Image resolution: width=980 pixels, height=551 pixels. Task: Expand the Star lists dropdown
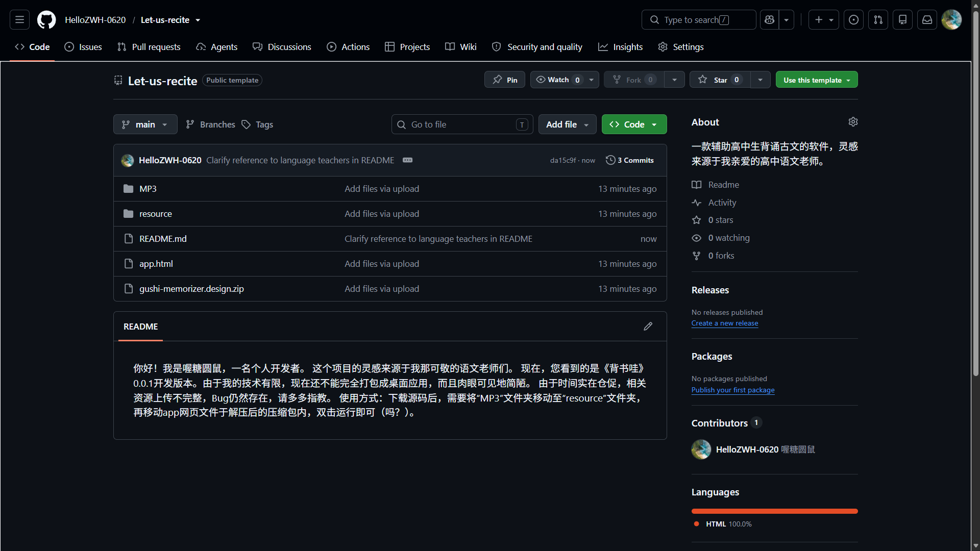pyautogui.click(x=761, y=80)
